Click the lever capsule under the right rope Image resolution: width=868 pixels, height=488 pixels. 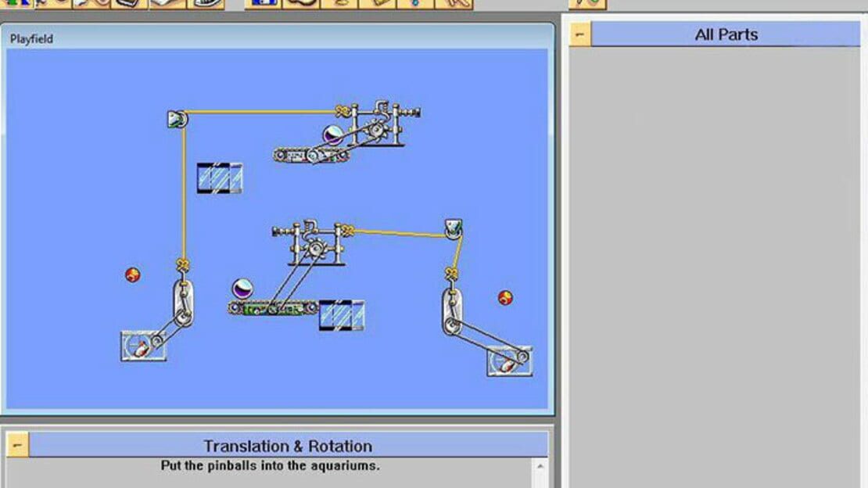452,312
